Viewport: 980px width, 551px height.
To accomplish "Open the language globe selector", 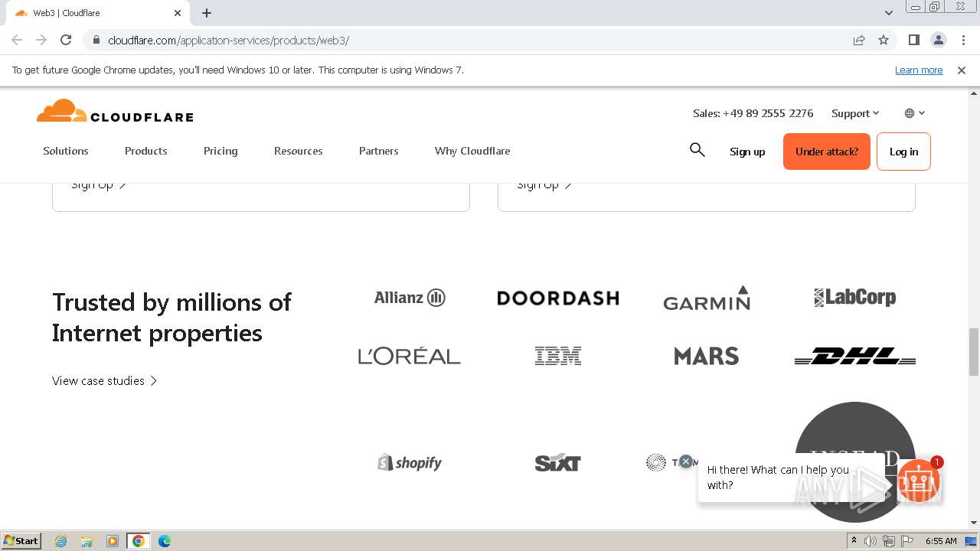I will [915, 113].
